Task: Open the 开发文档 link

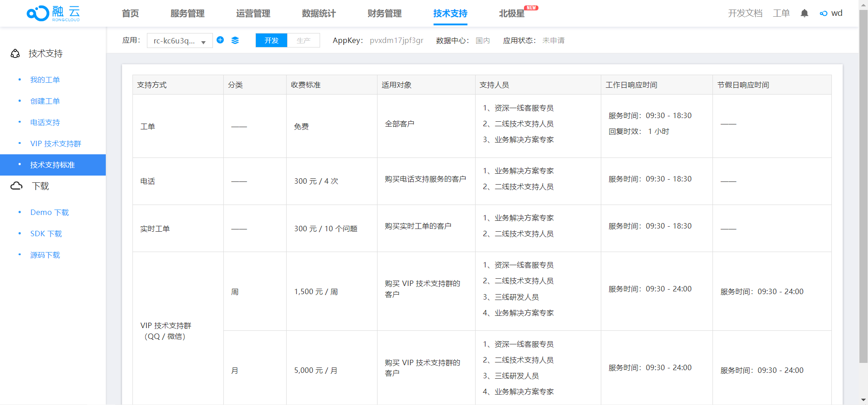Action: point(745,13)
